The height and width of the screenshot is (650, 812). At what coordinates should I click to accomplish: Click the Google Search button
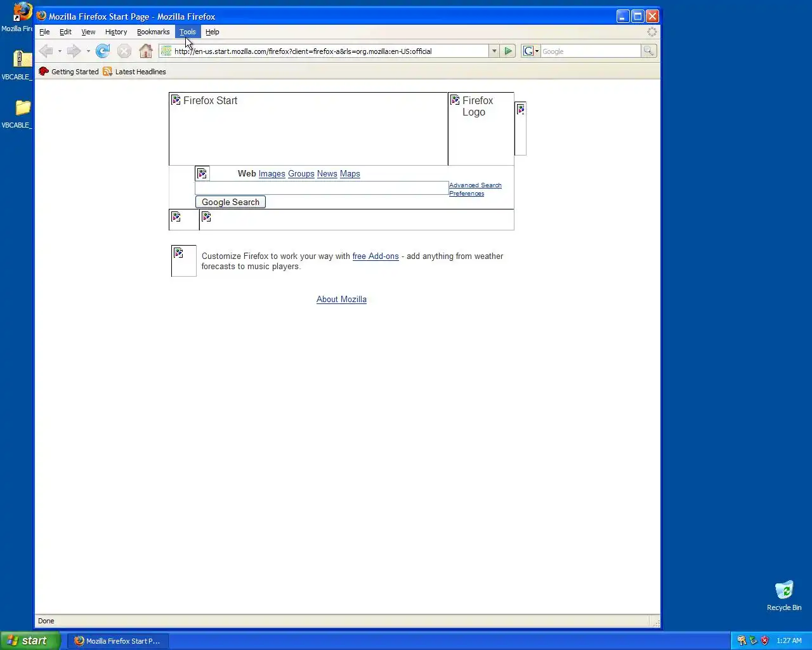click(x=230, y=202)
